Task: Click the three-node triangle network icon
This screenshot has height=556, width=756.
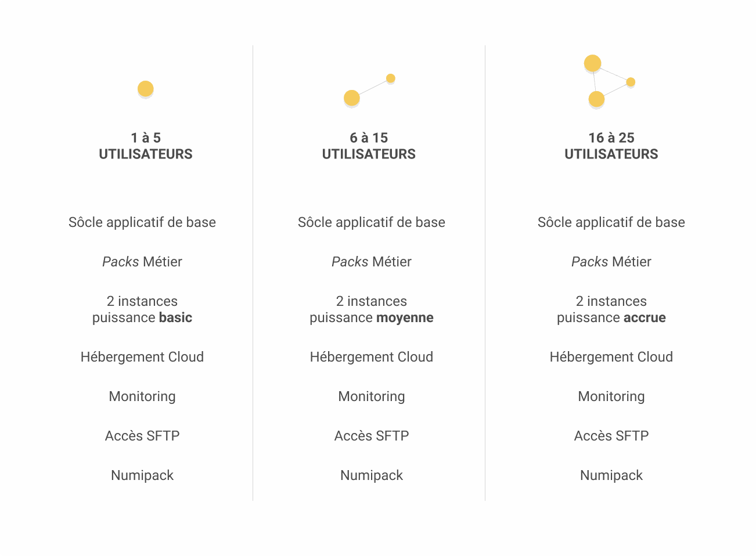Action: click(609, 82)
